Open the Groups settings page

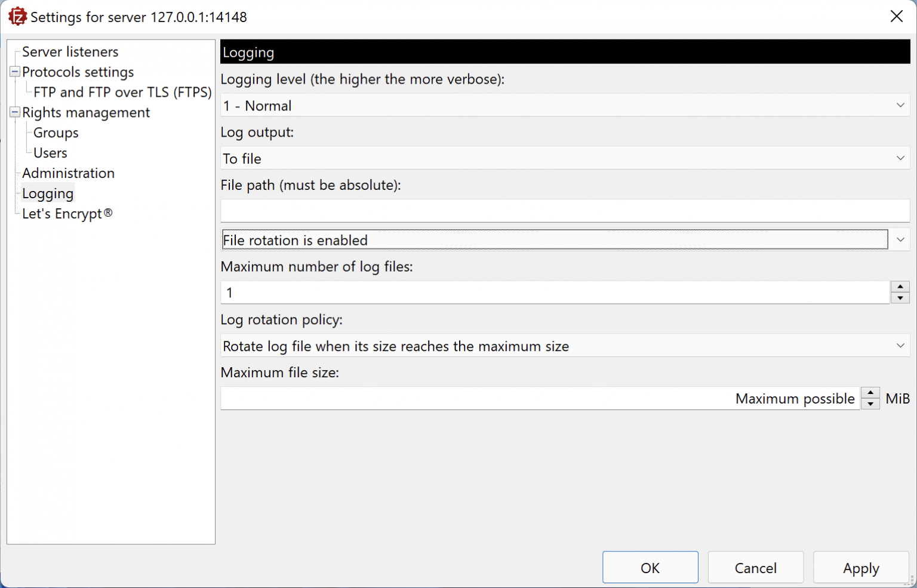coord(56,133)
